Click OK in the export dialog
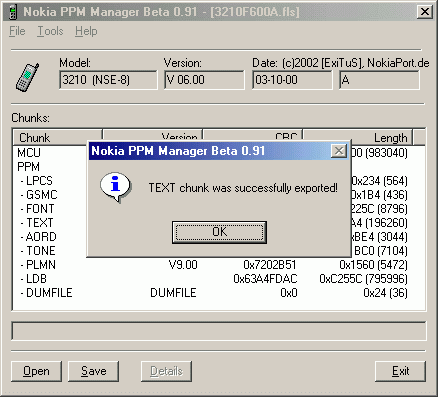 coord(219,232)
